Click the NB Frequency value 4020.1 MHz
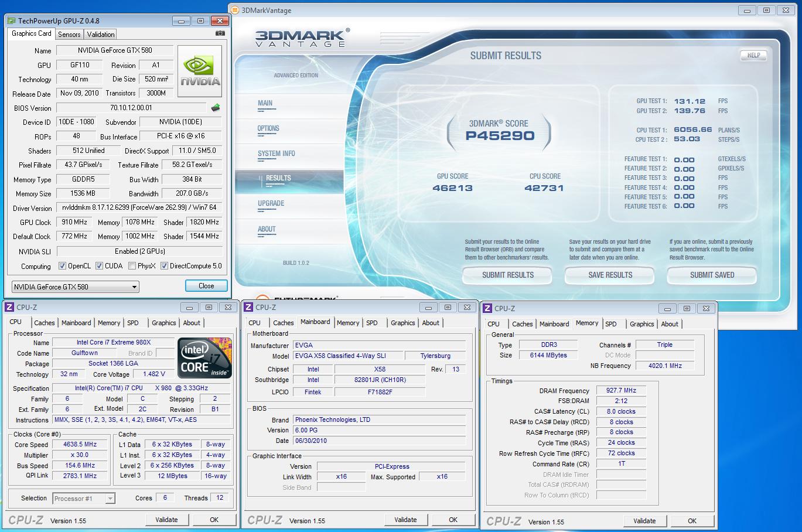 664,366
